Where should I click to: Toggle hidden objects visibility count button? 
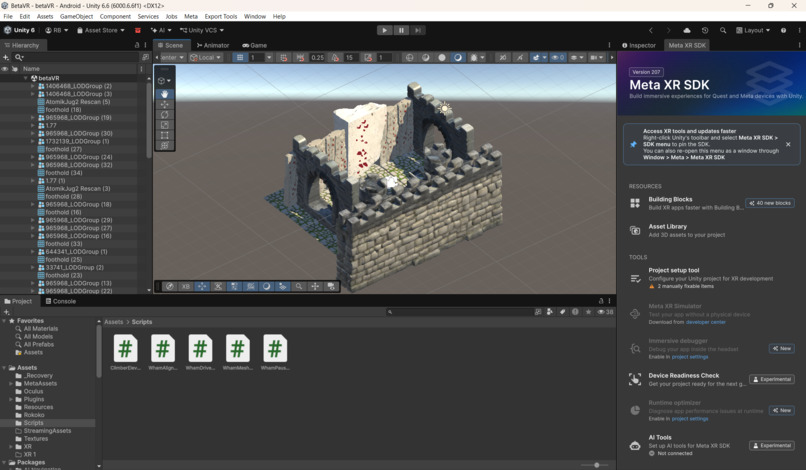pos(558,58)
